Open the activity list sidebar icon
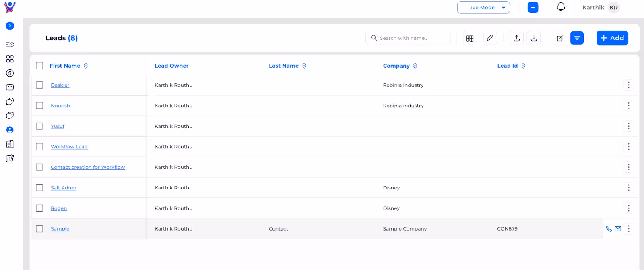644x270 pixels. (10, 45)
